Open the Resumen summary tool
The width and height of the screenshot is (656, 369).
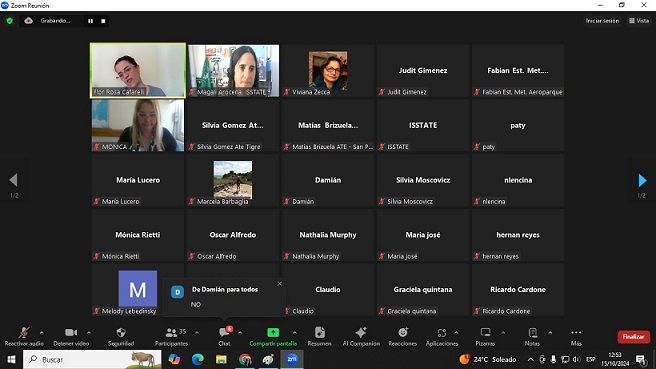(x=320, y=336)
